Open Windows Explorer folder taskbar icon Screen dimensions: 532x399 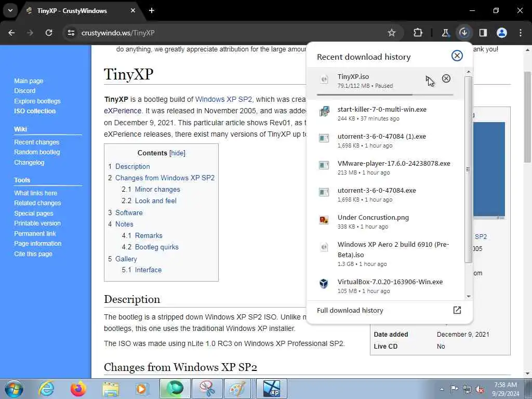pos(111,389)
